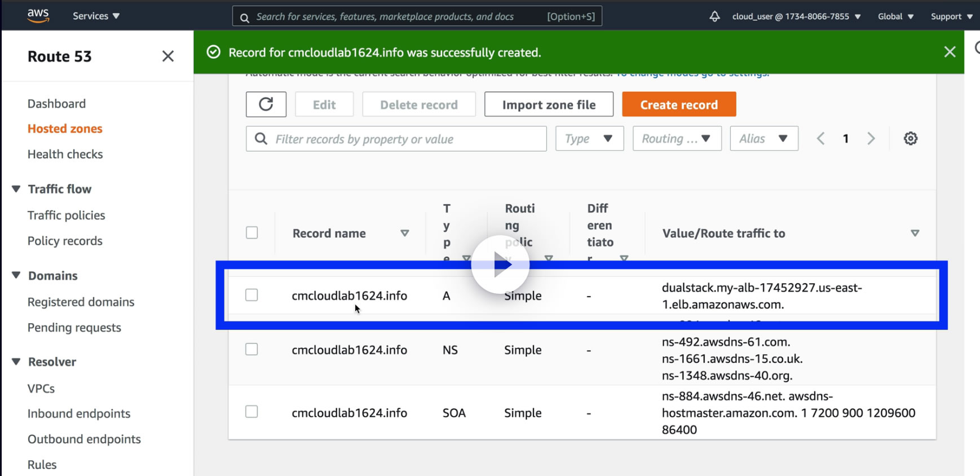
Task: Close the Route 53 navigation panel
Action: click(x=167, y=56)
